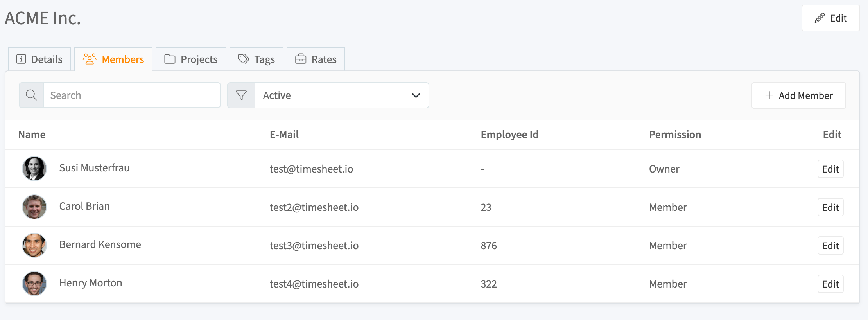Edit Susi Musterfrau's membership
868x320 pixels.
pos(830,169)
